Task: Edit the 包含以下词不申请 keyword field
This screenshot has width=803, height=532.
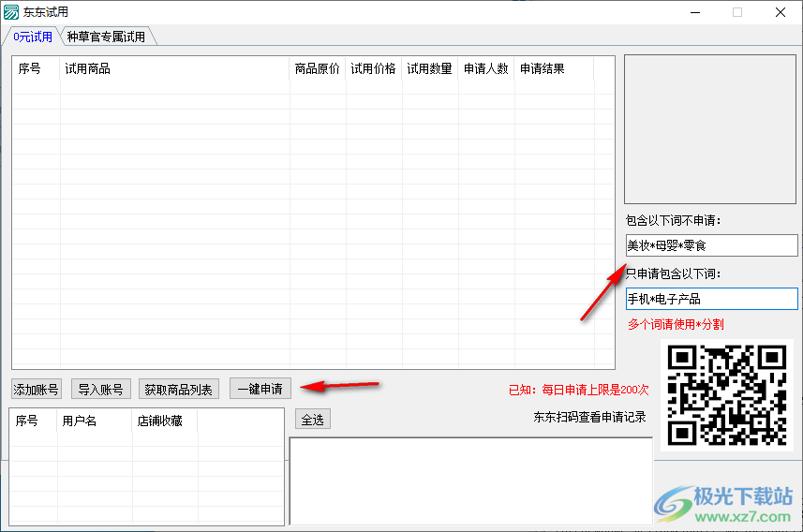Action: point(711,245)
